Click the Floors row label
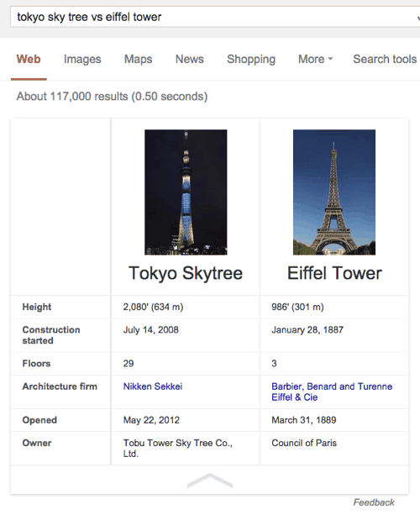420x515 pixels. coord(36,363)
